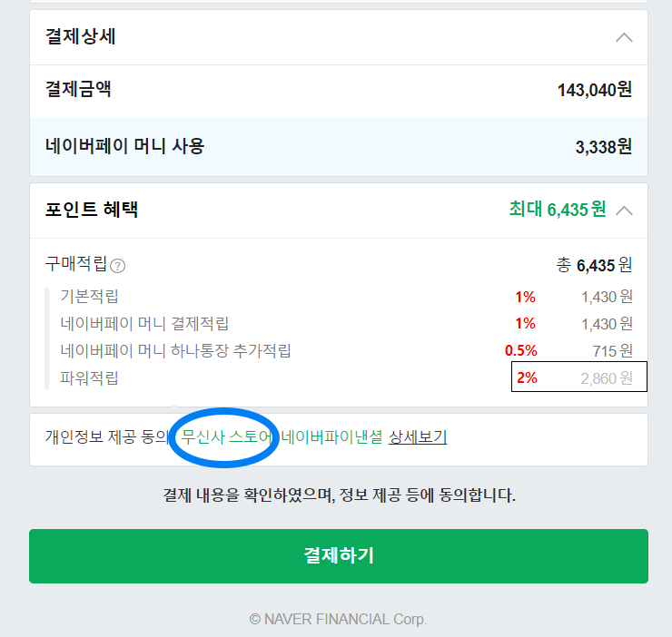The height and width of the screenshot is (637, 672).
Task: Click the 네이버페이 머니 결제적립 row label
Action: [x=144, y=323]
